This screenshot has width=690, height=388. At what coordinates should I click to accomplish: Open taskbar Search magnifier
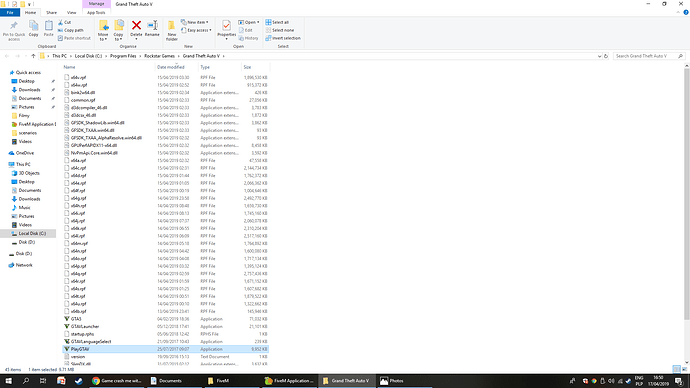(x=26, y=381)
